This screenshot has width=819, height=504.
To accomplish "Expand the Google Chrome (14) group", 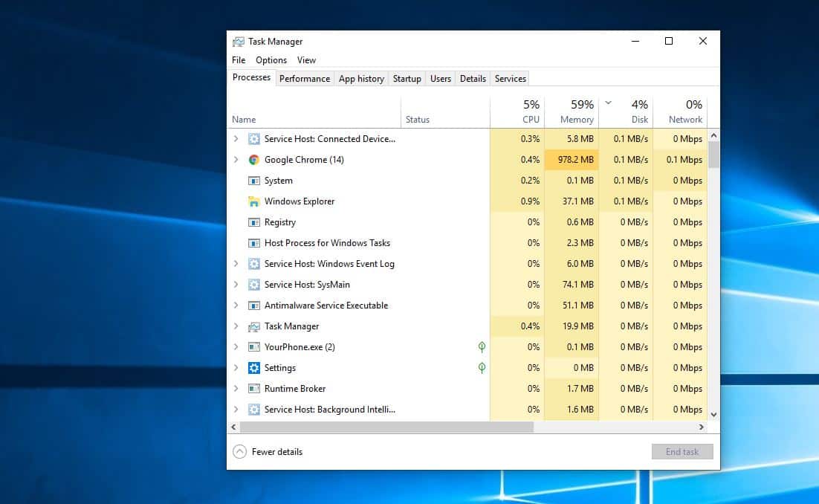I will click(236, 160).
